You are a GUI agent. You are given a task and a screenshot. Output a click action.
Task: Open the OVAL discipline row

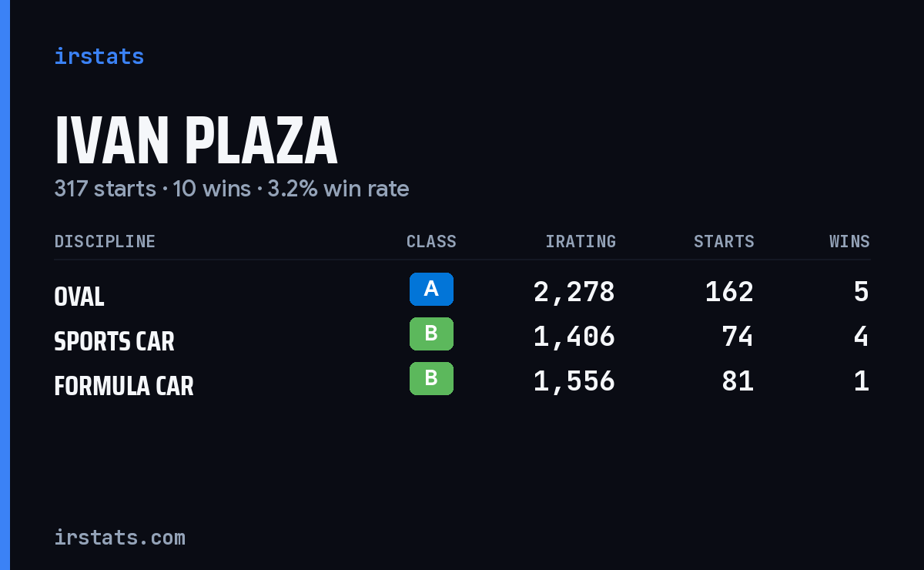pyautogui.click(x=462, y=292)
